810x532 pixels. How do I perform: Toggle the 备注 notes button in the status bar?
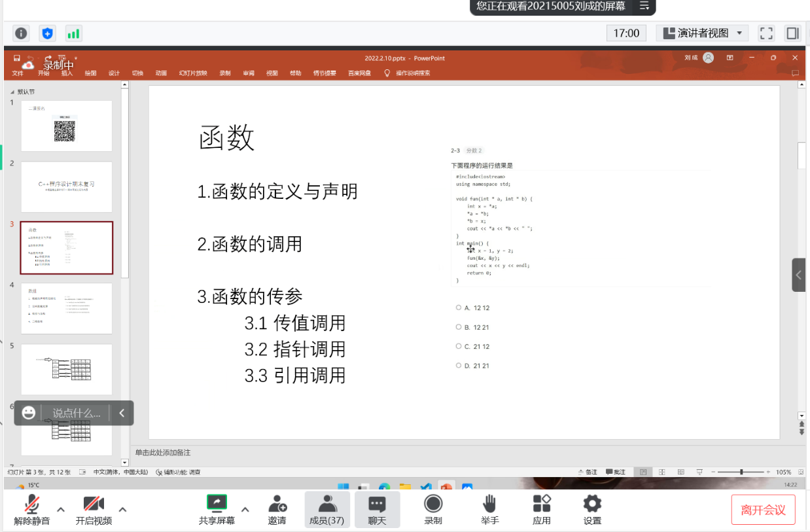[x=588, y=472]
